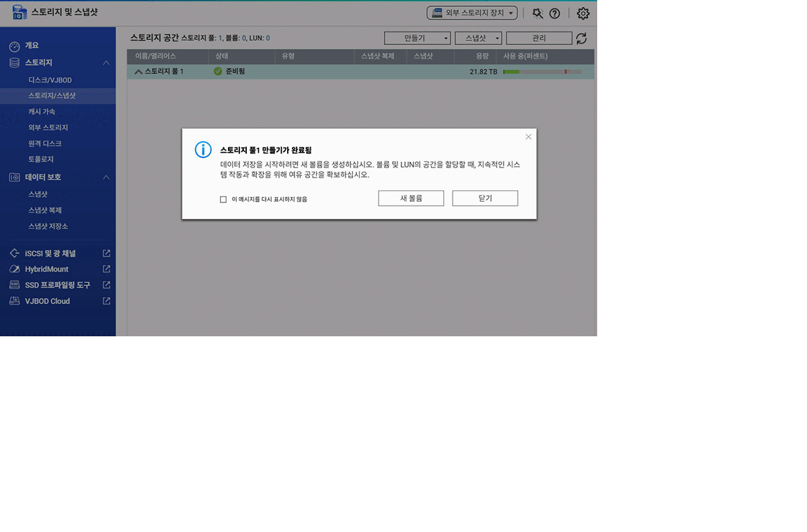This screenshot has height=532, width=807.
Task: Click the SSD 프로파일링 도구 external-link icon
Action: [x=106, y=285]
